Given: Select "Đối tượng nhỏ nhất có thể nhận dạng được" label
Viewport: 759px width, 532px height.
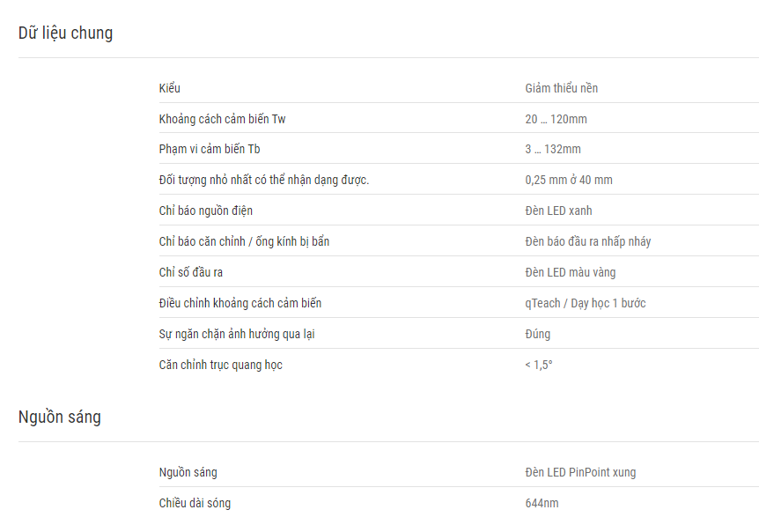Looking at the screenshot, I should coord(264,180).
